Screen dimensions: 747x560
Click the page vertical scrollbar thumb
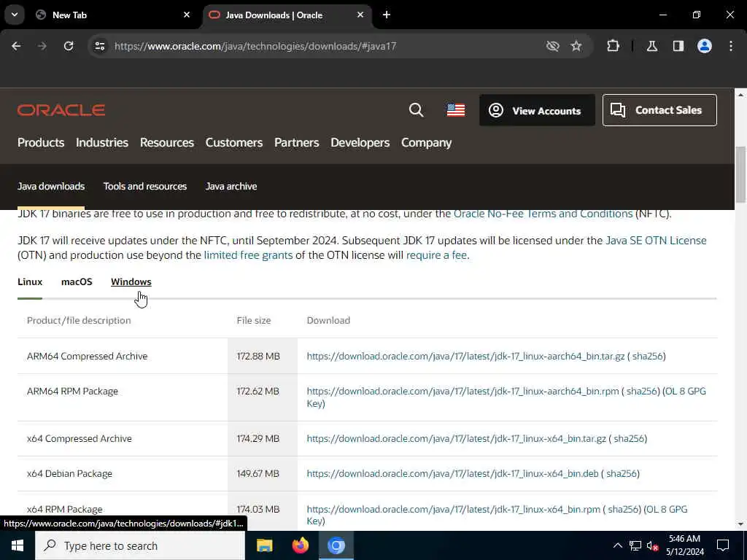tap(740, 174)
